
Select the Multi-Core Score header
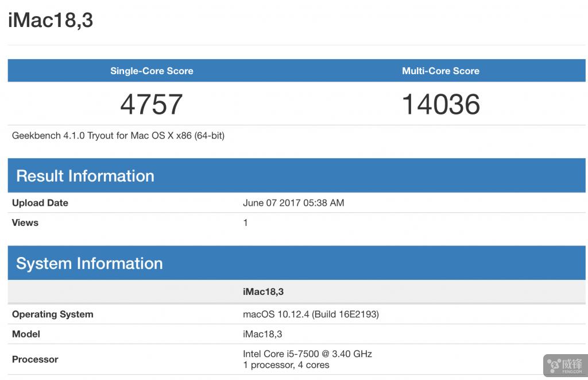click(x=440, y=71)
